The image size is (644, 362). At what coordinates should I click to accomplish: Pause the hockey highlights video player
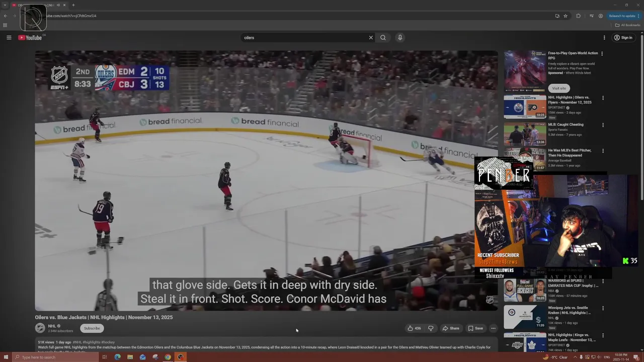coord(266,180)
